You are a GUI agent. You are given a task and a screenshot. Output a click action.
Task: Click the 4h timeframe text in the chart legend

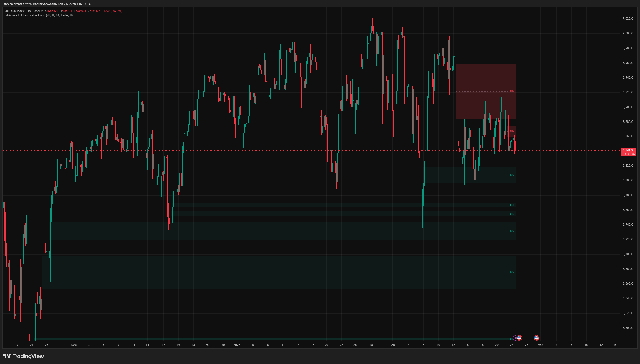pyautogui.click(x=29, y=11)
